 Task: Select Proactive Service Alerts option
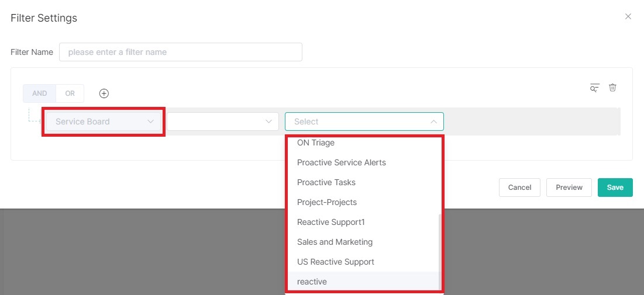(x=342, y=162)
